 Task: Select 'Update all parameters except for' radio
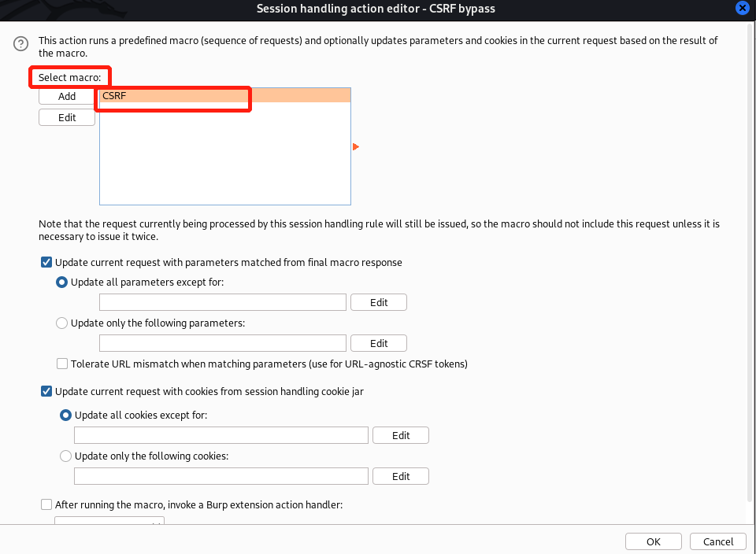click(62, 283)
